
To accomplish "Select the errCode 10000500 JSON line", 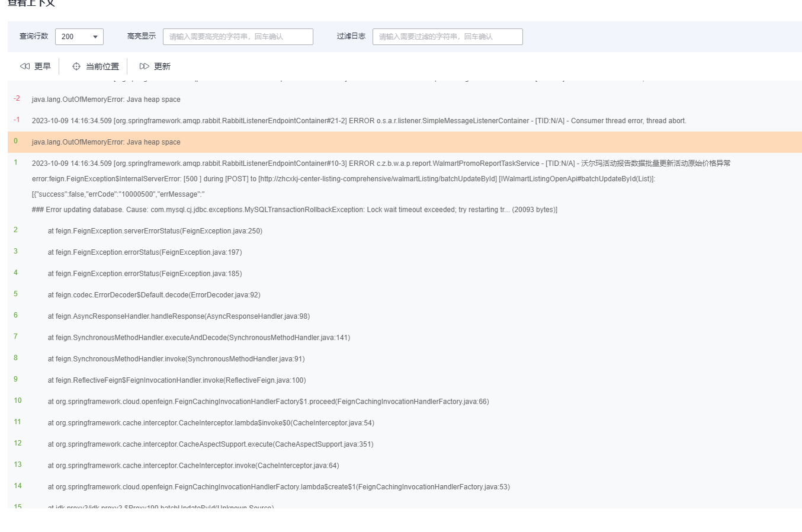I will click(118, 194).
